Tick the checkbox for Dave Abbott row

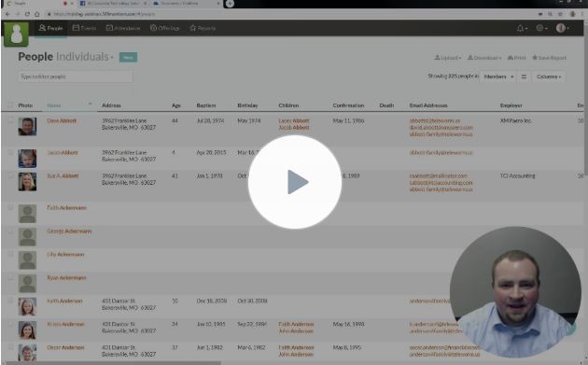coord(10,120)
